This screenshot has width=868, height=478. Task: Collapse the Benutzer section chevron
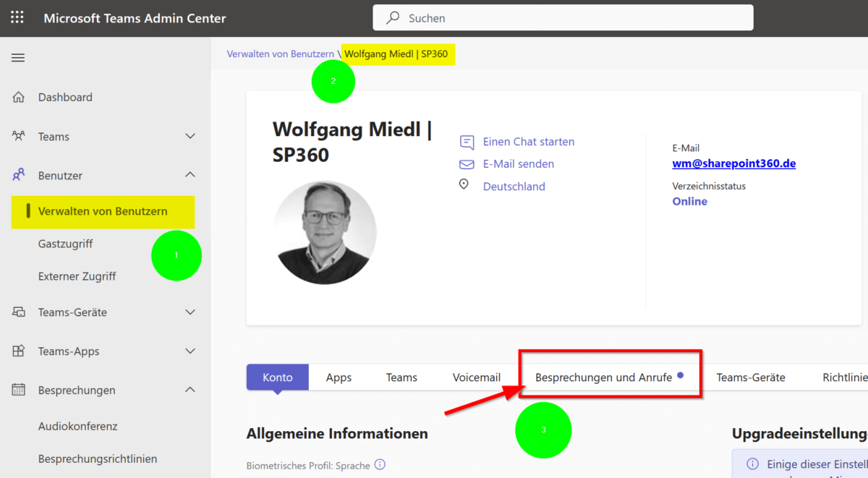click(190, 175)
